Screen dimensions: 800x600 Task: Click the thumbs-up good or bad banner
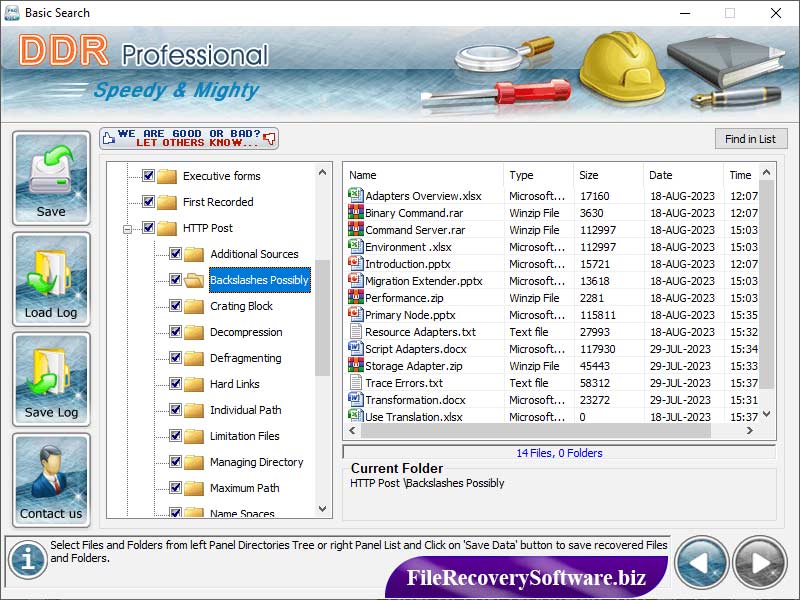coord(189,138)
